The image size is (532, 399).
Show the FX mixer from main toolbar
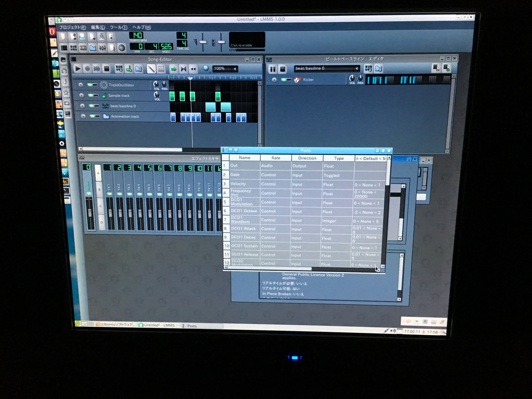[x=103, y=48]
